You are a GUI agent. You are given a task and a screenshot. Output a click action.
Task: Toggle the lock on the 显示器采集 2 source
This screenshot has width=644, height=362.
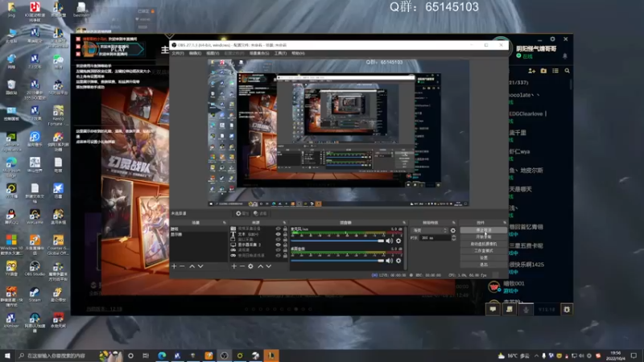[285, 245]
